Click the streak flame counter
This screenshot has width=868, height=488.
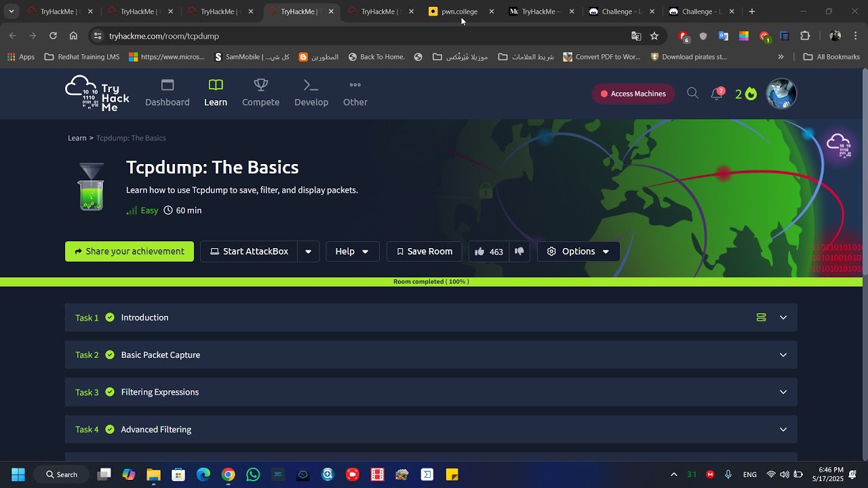(746, 94)
